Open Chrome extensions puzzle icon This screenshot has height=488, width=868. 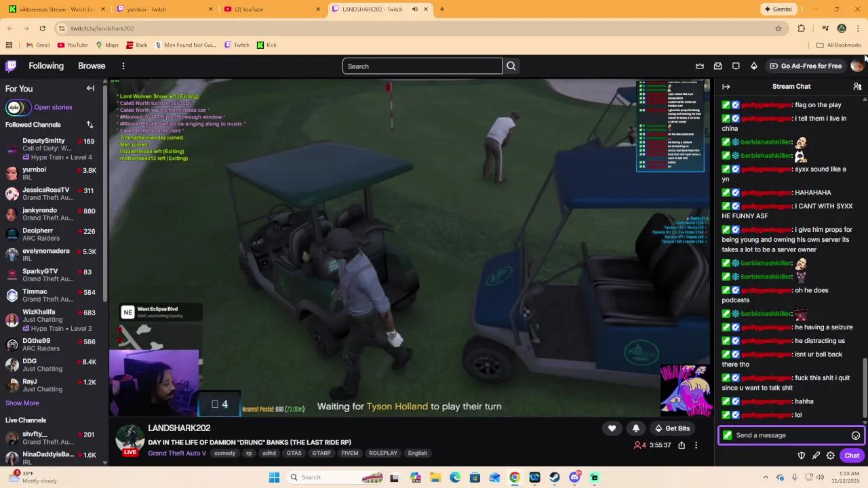(802, 28)
